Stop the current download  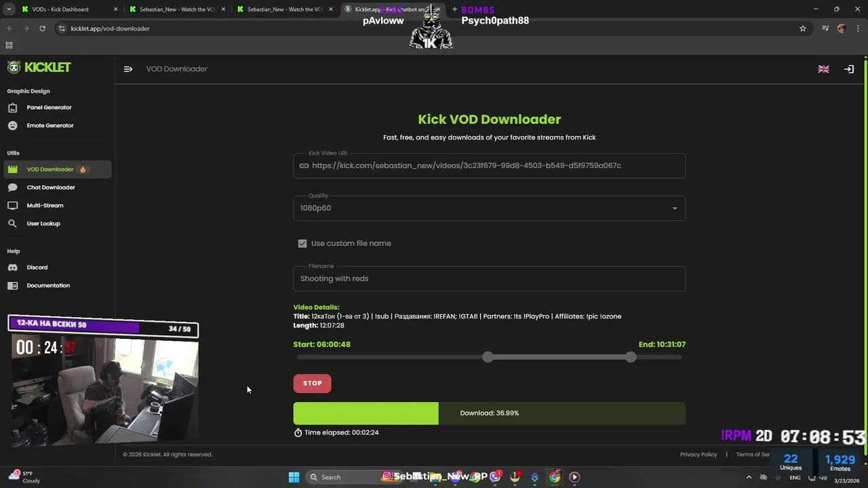(312, 383)
